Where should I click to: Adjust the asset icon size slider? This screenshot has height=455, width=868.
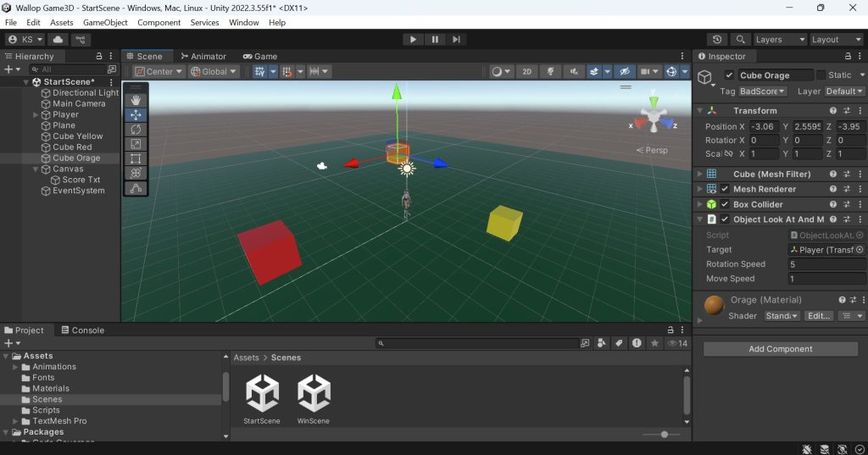pyautogui.click(x=665, y=435)
